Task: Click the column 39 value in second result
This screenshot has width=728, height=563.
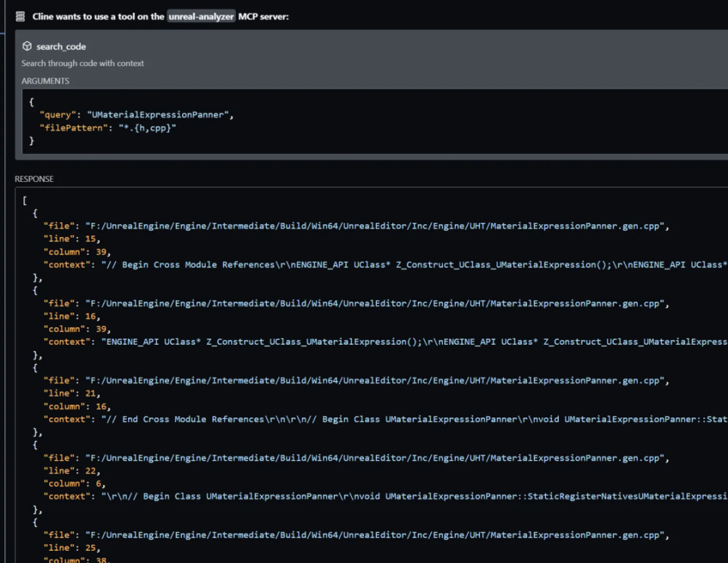Action: [x=100, y=330]
